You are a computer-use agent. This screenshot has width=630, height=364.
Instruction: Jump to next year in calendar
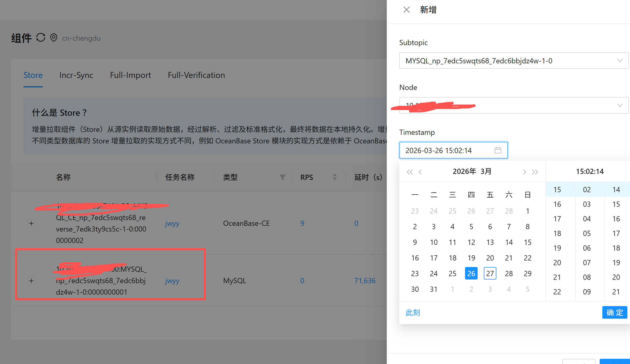coord(535,172)
